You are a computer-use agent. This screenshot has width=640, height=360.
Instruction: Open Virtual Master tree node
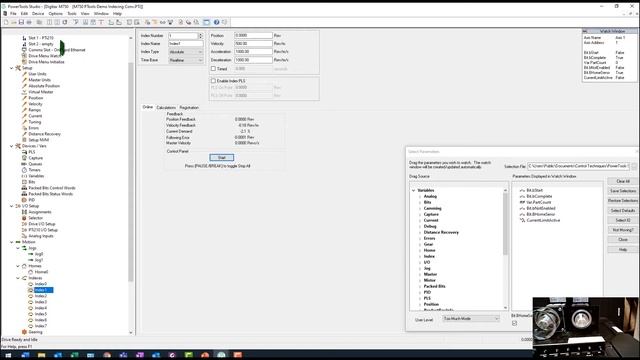click(x=41, y=92)
